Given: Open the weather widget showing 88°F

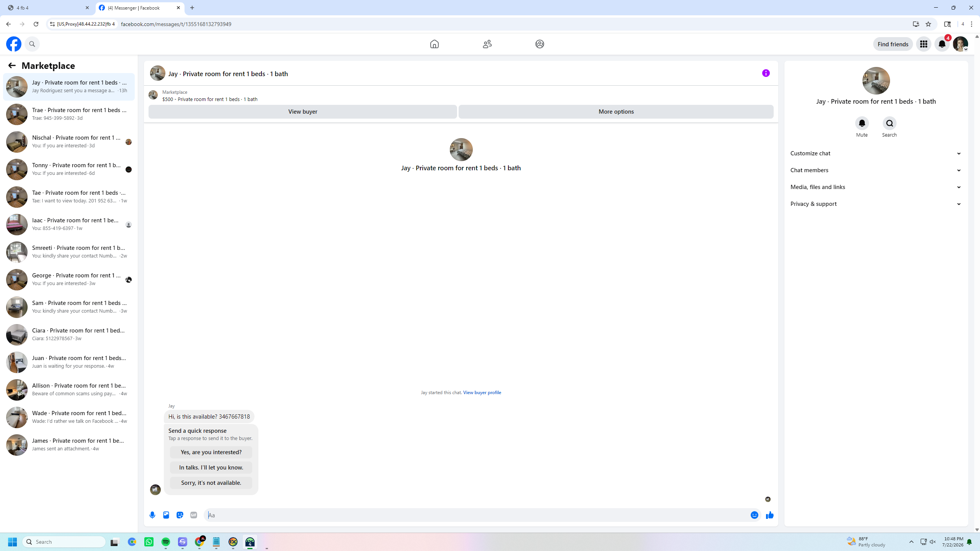Looking at the screenshot, I should tap(866, 542).
